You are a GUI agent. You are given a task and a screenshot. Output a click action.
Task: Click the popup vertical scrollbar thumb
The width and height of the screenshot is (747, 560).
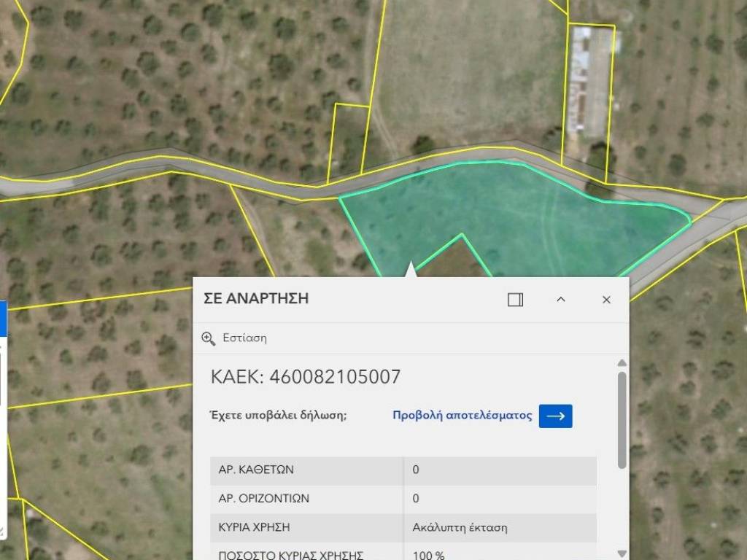point(622,419)
